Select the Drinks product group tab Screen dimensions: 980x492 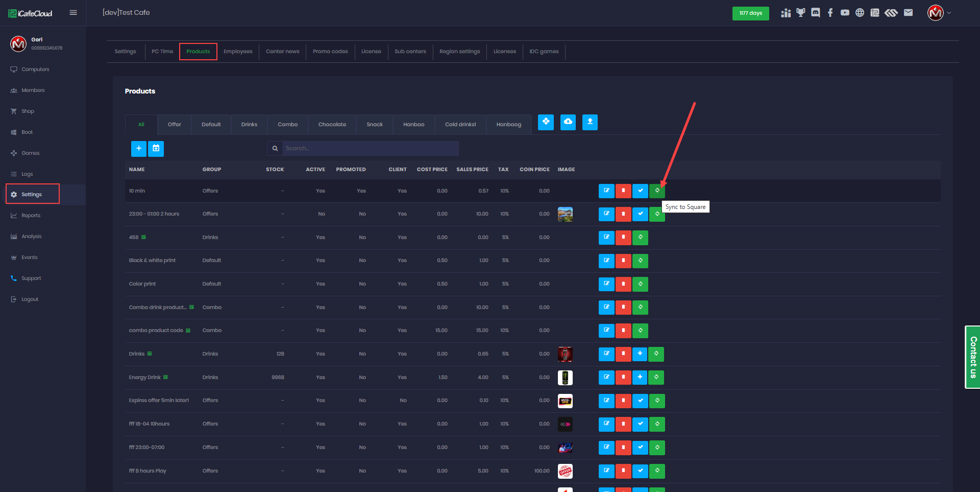point(249,125)
